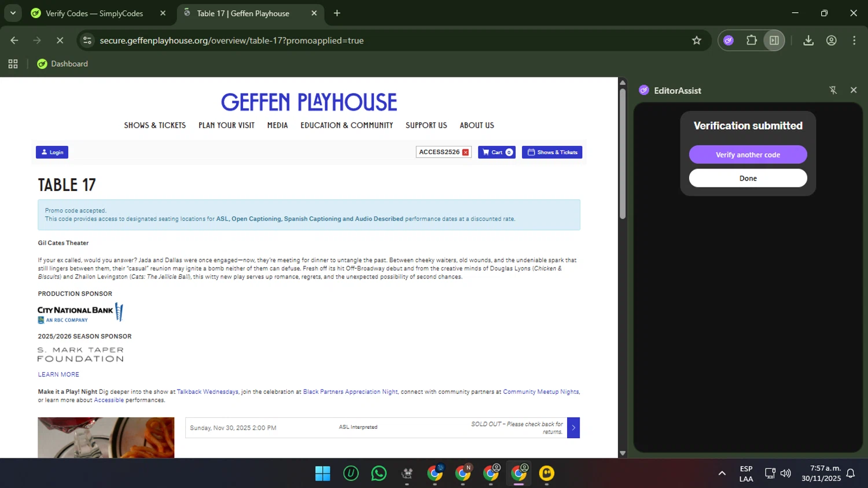Open Plan Your Visit menu
Screen dimensions: 868x488
click(x=226, y=125)
